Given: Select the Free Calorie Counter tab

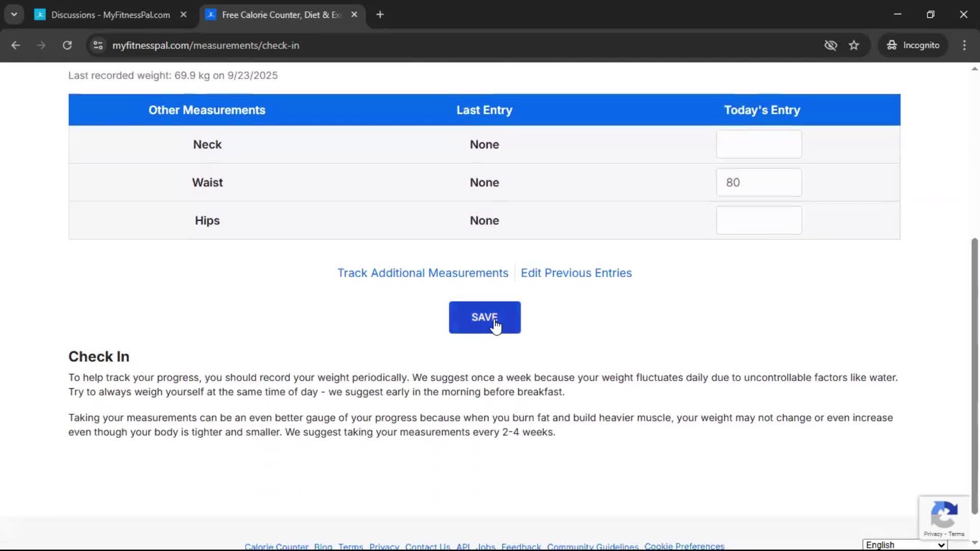Looking at the screenshot, I should click(281, 15).
